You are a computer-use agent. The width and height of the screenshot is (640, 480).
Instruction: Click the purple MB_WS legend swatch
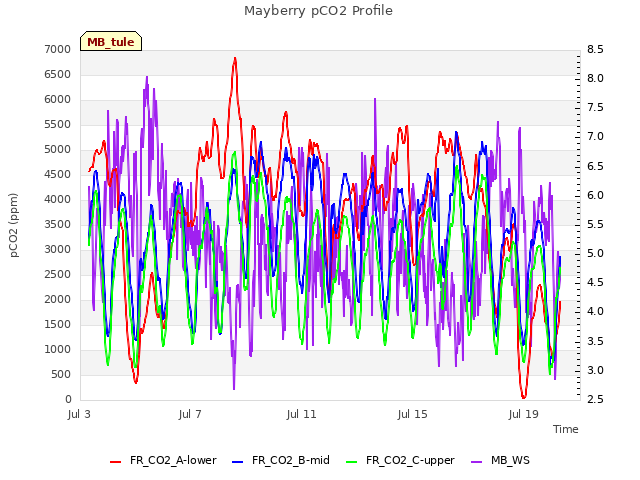476,462
